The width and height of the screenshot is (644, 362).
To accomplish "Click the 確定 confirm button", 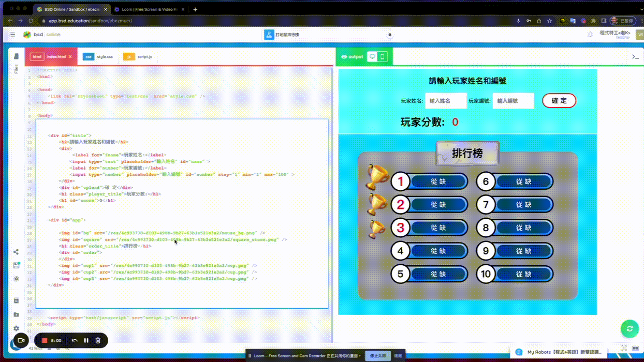I will pos(559,101).
